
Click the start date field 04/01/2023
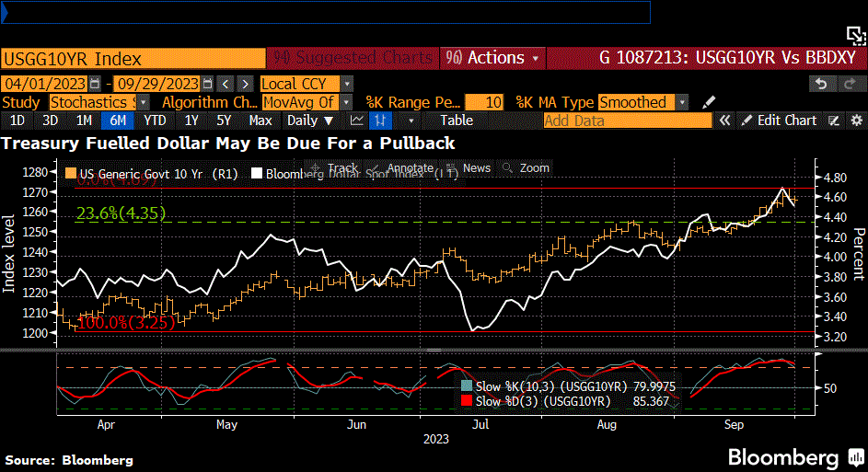45,84
